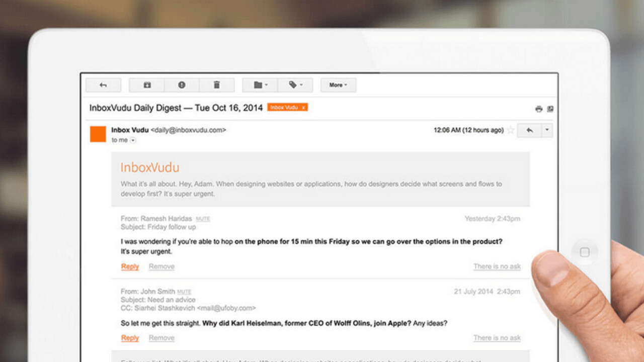This screenshot has height=362, width=644.
Task: Open email in new window icon
Action: (x=550, y=109)
